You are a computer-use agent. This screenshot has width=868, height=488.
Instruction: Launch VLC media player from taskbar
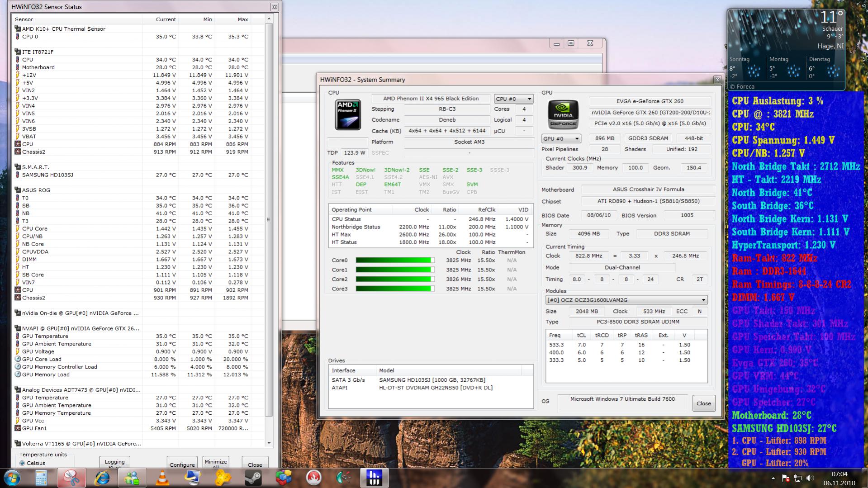point(162,478)
